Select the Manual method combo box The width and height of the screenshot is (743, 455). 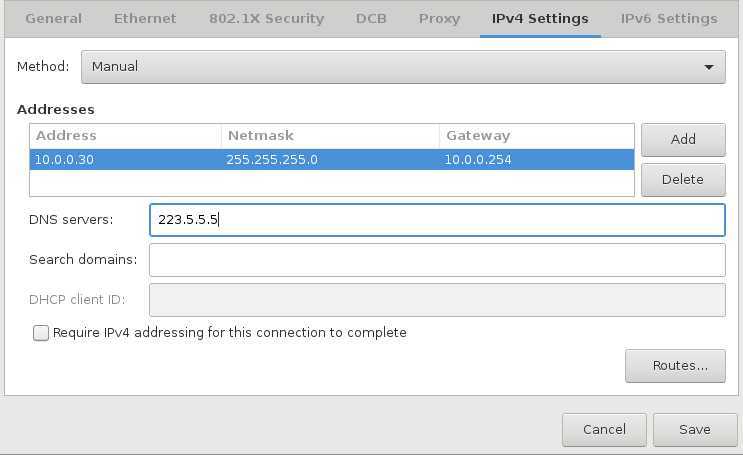[403, 67]
